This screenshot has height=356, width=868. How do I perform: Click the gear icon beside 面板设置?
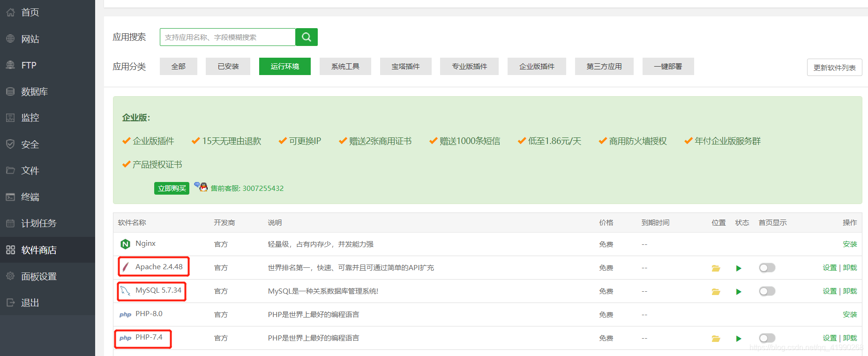click(10, 276)
